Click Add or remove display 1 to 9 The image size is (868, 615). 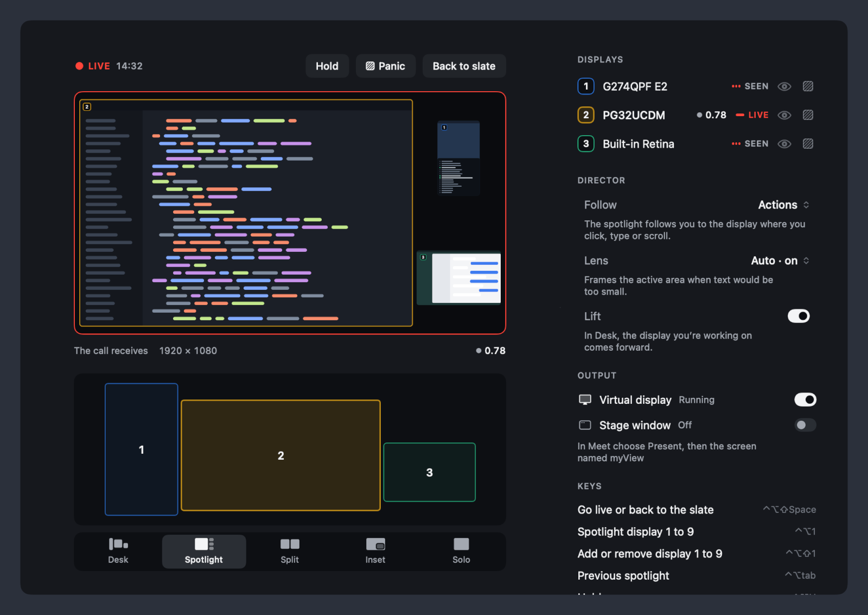pos(697,554)
